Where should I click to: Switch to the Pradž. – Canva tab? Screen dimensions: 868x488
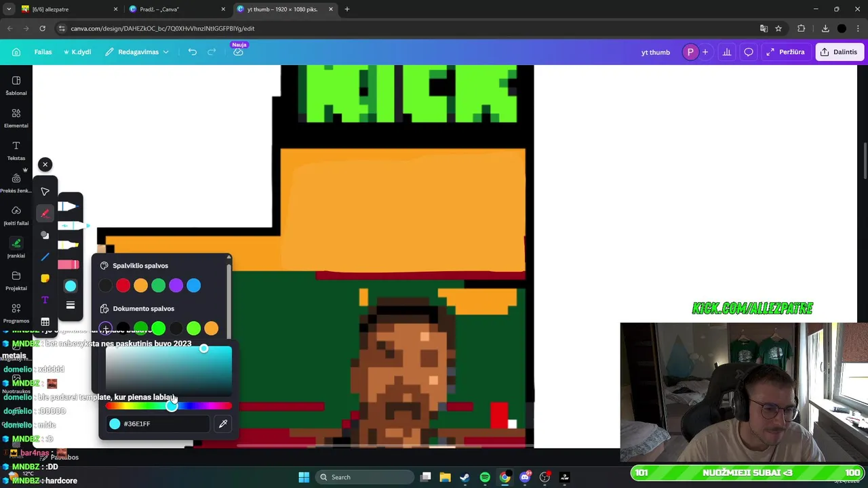tap(178, 9)
